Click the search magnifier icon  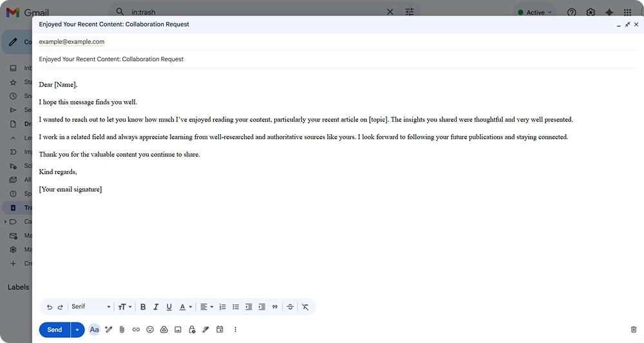(x=120, y=12)
